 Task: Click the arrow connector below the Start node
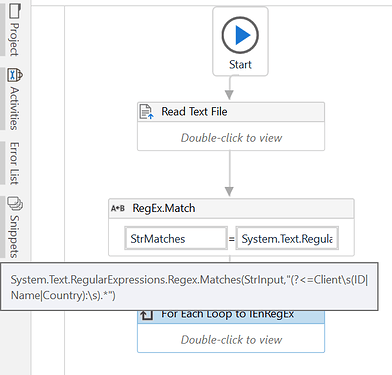(229, 88)
